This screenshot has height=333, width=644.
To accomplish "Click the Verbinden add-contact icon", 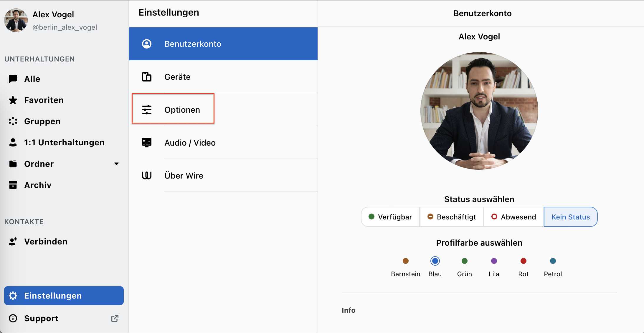I will [x=13, y=242].
